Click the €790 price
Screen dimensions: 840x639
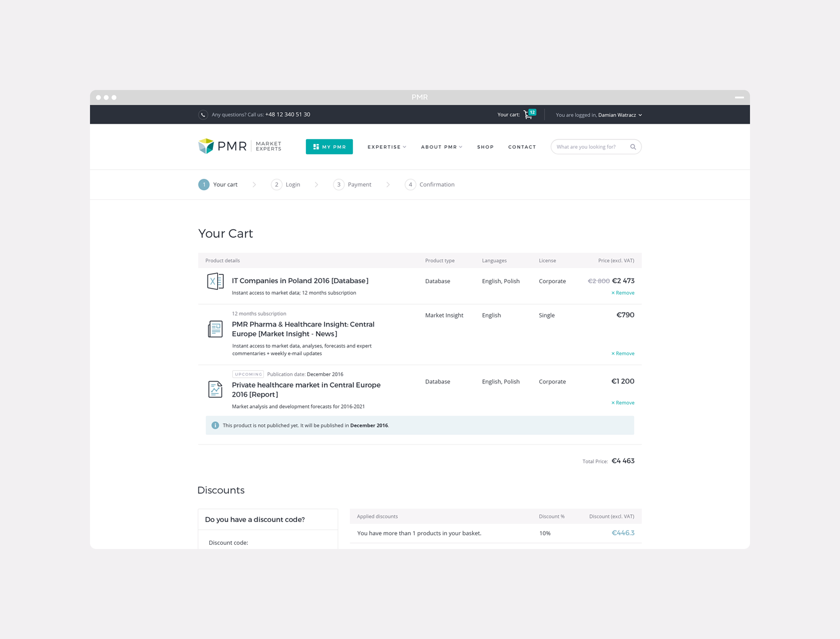(x=625, y=315)
